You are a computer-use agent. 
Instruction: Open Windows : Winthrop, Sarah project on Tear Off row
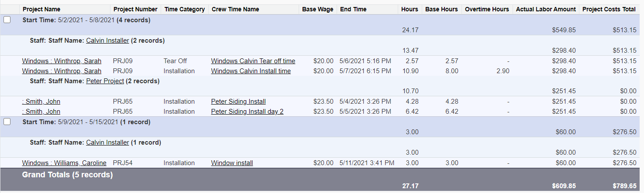[x=62, y=61]
